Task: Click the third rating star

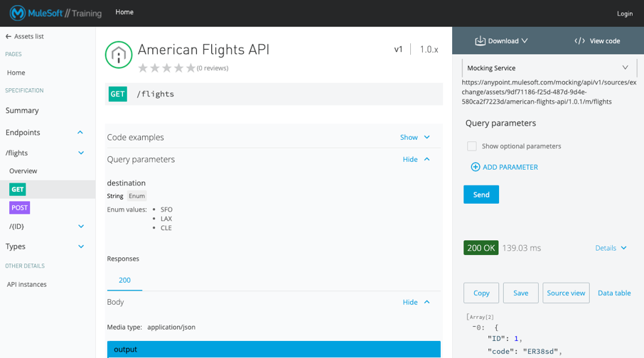Action: click(166, 67)
